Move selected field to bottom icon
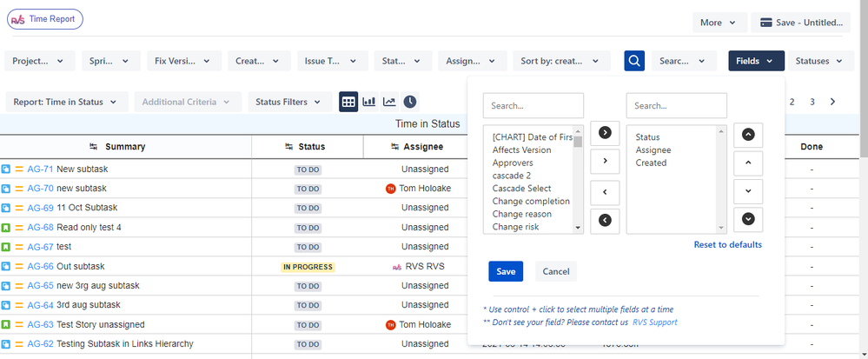The height and width of the screenshot is (359, 868). click(x=748, y=219)
